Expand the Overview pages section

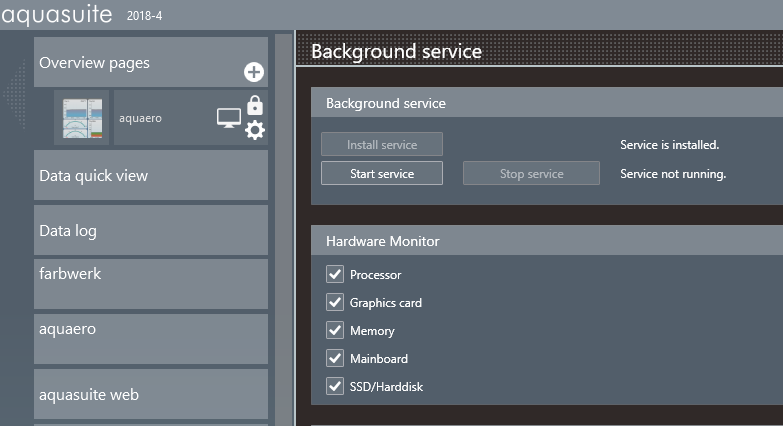click(x=130, y=63)
